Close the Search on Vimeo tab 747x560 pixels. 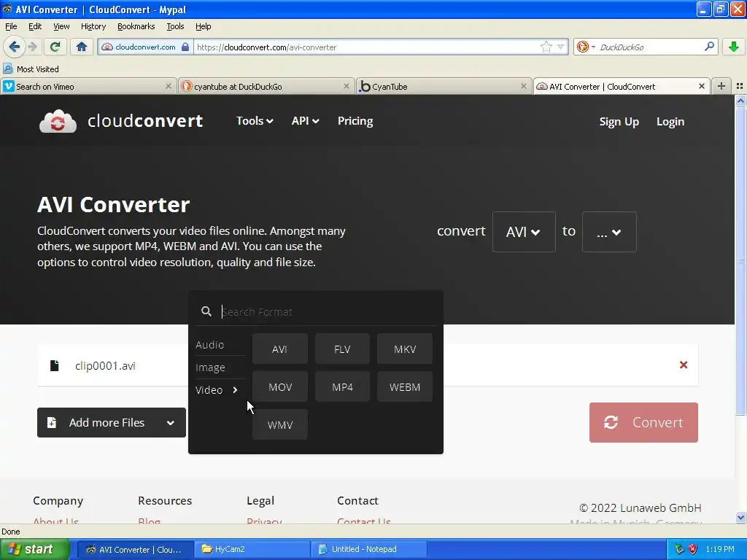point(169,86)
